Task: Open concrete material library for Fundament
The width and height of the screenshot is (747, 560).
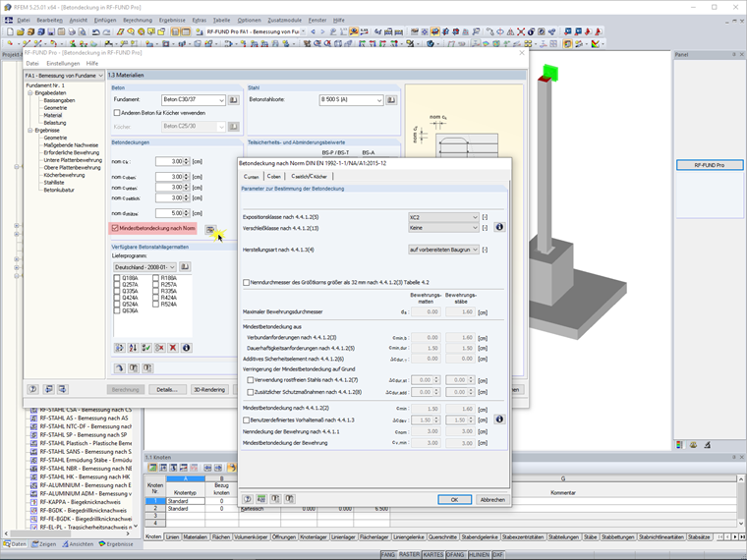Action: [x=234, y=100]
